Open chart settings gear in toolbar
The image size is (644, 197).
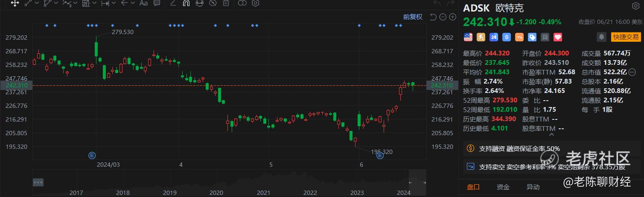256,3
